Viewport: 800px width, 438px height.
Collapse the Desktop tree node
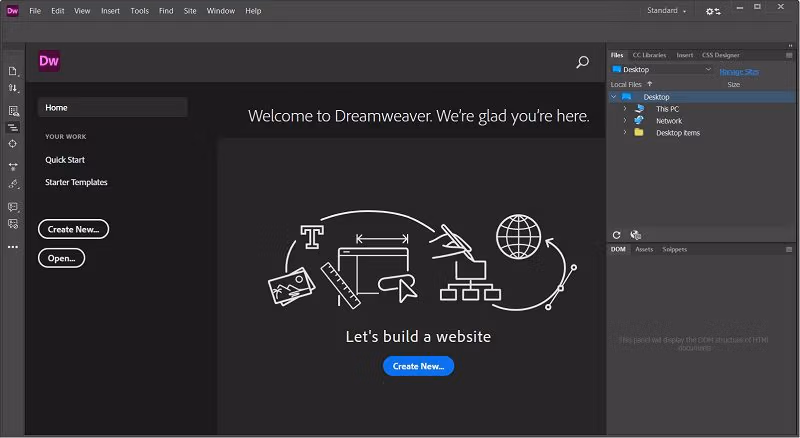click(x=614, y=96)
